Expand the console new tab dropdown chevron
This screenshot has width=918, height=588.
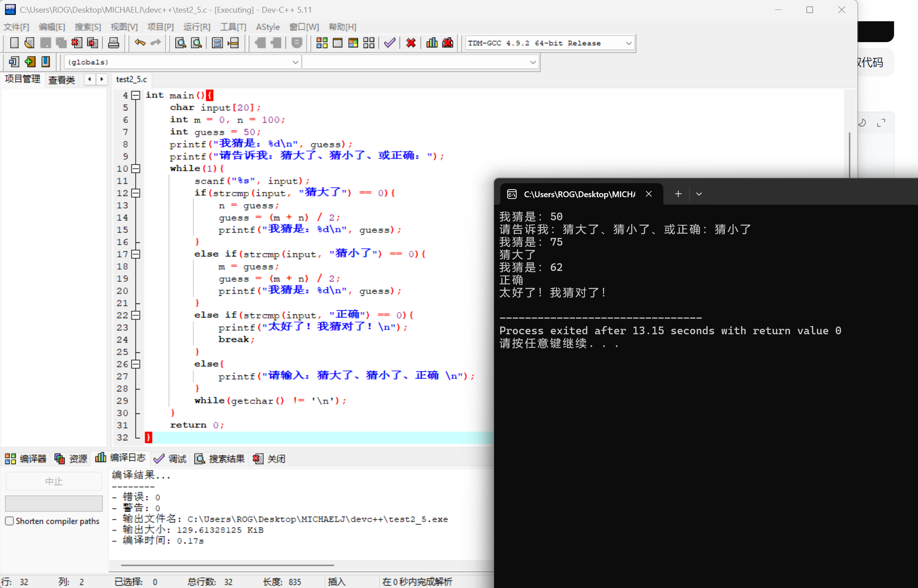coord(699,194)
